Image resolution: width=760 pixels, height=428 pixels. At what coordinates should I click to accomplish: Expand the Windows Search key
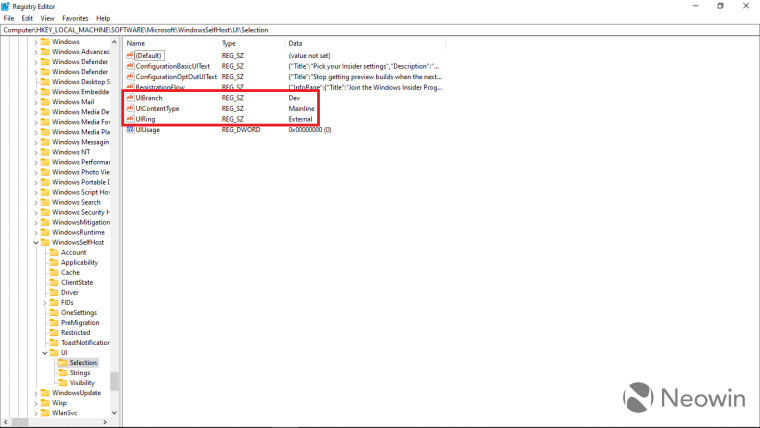click(x=36, y=203)
